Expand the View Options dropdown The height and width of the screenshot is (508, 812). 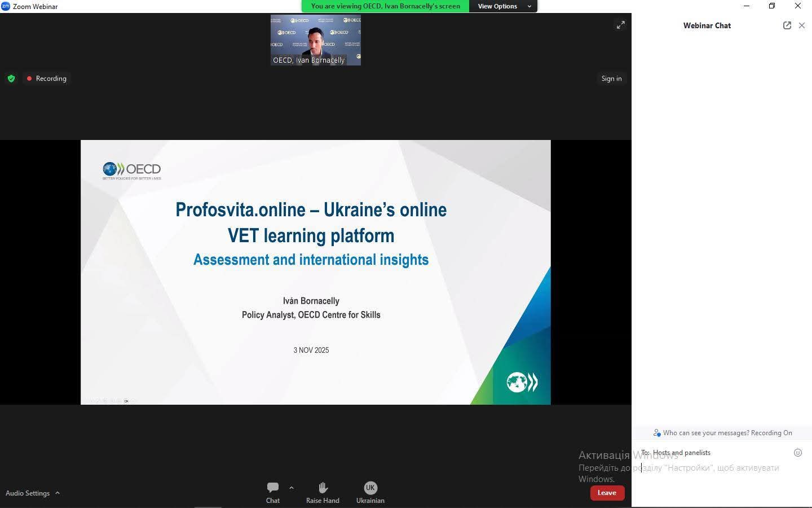(503, 6)
